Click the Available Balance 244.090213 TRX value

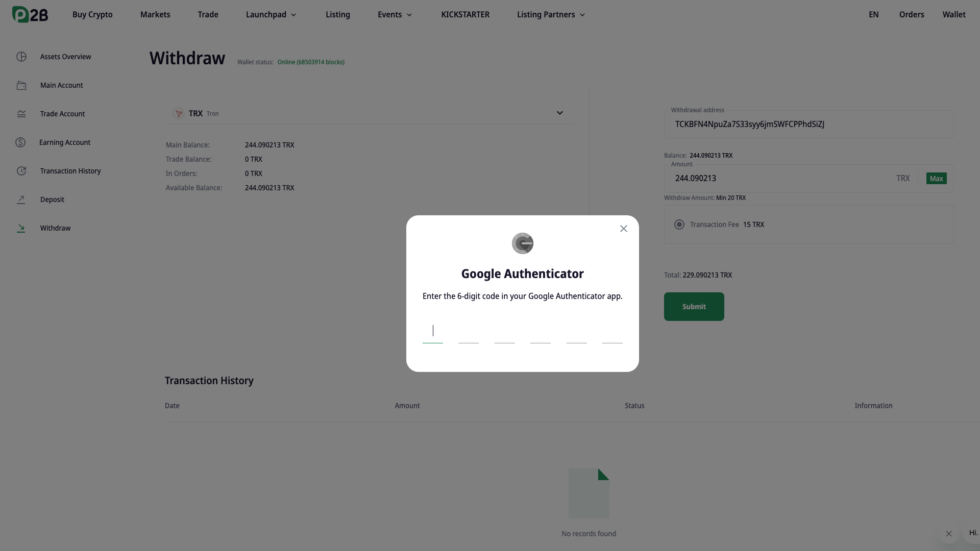(269, 188)
